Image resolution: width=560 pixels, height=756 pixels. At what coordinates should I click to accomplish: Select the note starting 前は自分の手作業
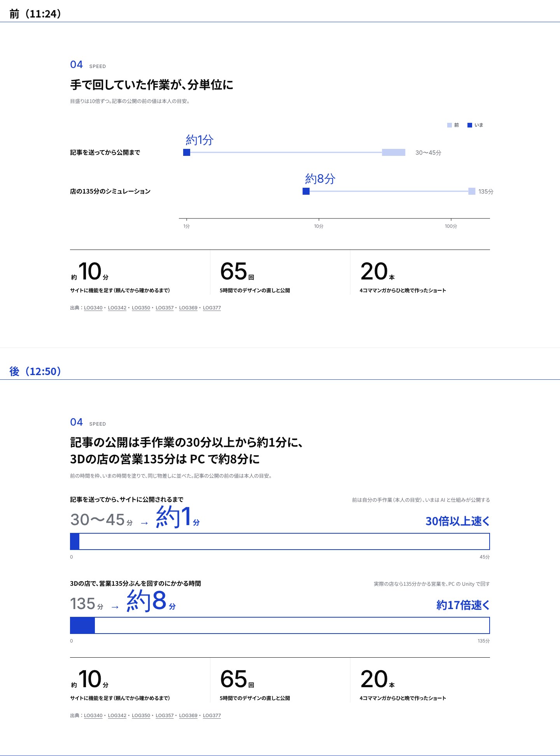tap(421, 500)
